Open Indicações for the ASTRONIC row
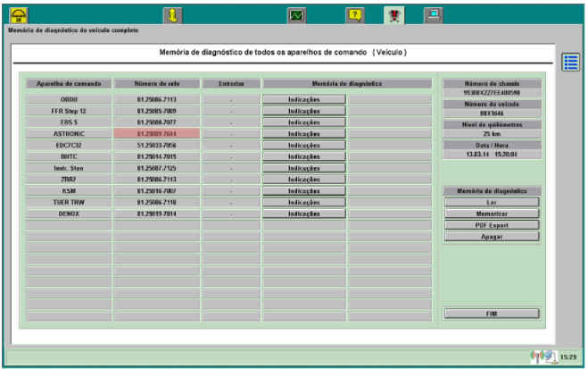Image resolution: width=588 pixels, height=369 pixels. [303, 133]
